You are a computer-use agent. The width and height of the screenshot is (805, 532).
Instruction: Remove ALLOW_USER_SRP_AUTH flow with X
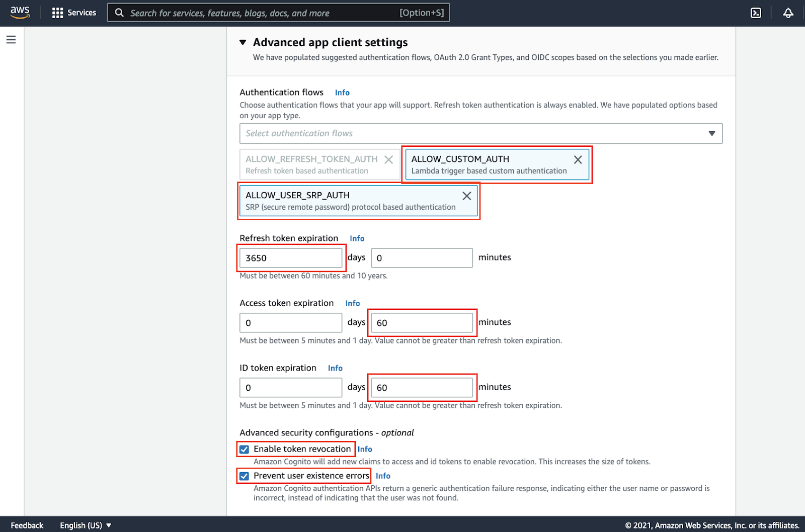466,196
